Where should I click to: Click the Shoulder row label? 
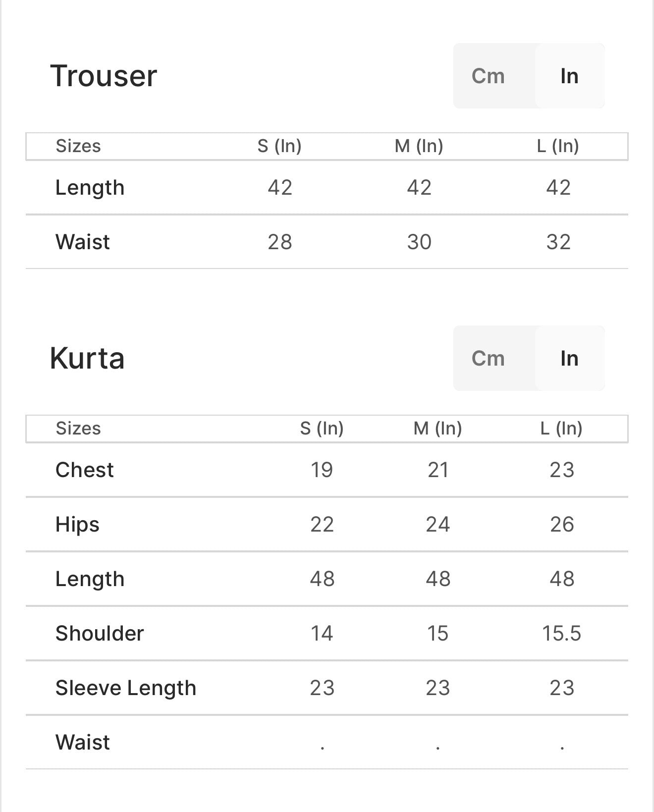pos(100,633)
